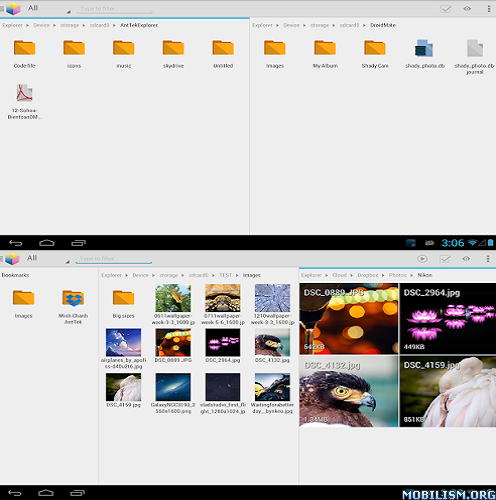The image size is (496, 500).
Task: Open the 0711wallpaper turtle thumbnail
Action: (223, 298)
